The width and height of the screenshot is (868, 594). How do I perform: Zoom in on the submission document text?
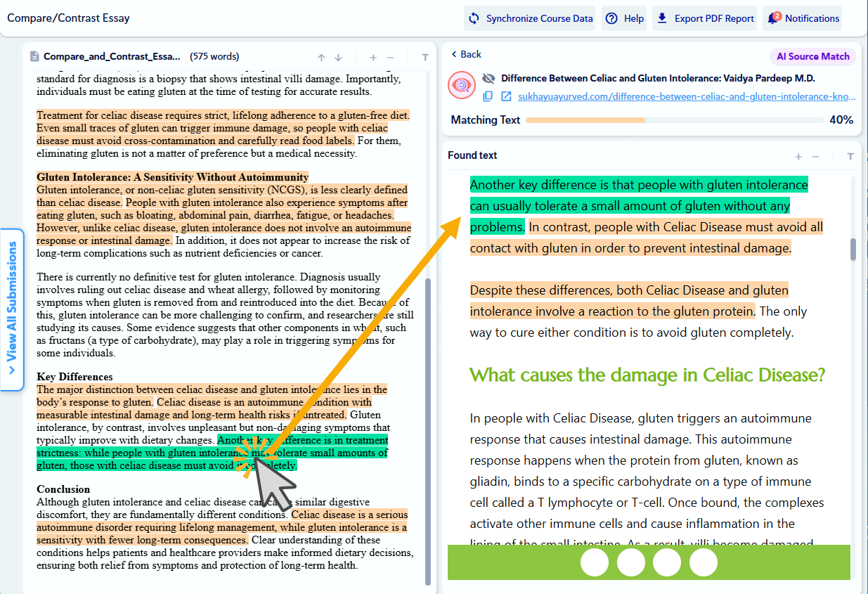373,58
